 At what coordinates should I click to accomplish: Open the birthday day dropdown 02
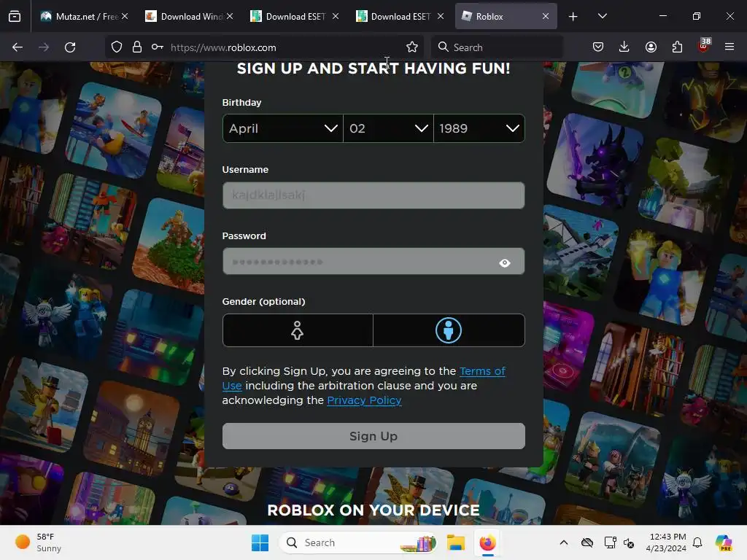coord(388,128)
